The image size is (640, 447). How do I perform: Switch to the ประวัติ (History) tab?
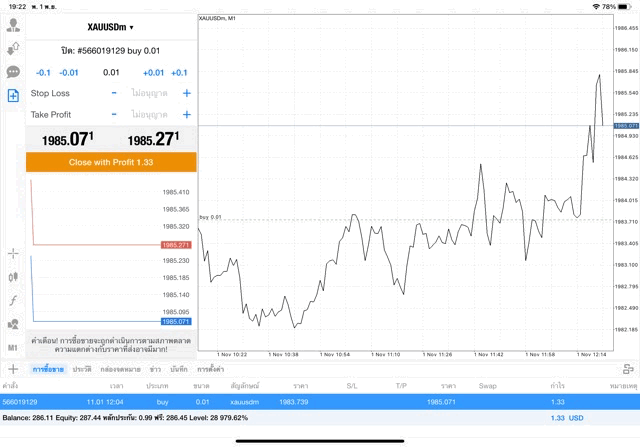pos(81,370)
